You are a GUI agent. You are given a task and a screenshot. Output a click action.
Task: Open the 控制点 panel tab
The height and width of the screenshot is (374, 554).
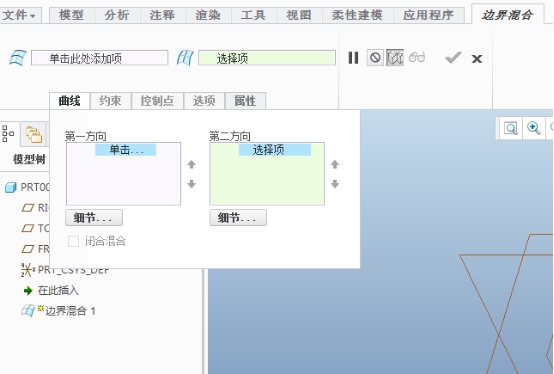(x=157, y=101)
